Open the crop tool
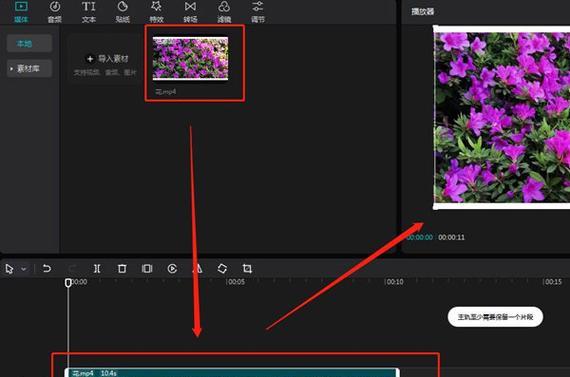 (247, 269)
